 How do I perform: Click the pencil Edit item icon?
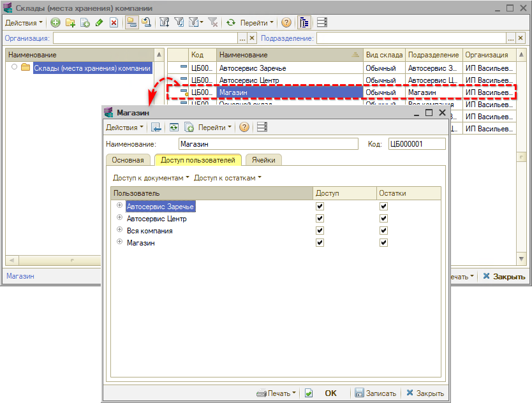point(99,22)
